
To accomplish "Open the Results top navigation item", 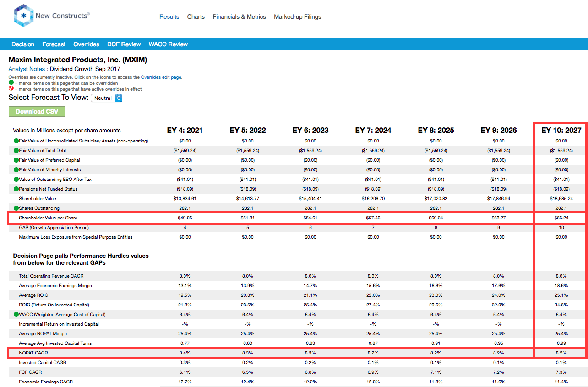I will [169, 16].
